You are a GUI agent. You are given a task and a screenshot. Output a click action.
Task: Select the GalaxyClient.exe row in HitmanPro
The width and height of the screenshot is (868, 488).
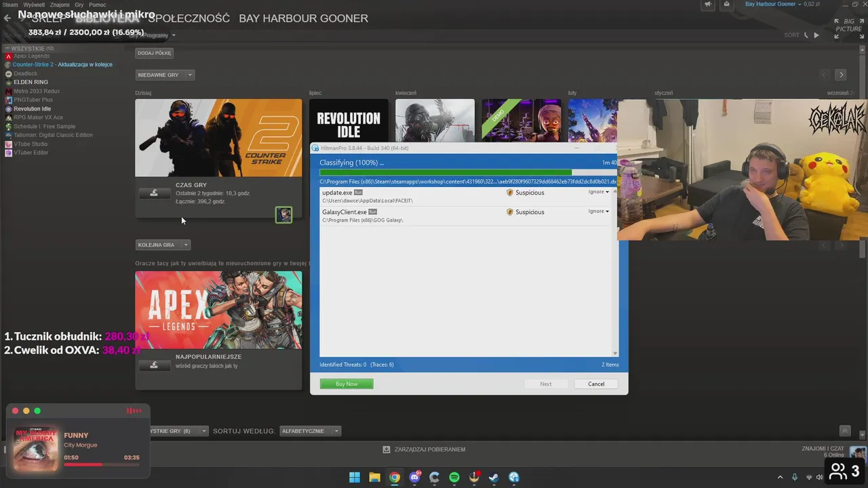pos(466,216)
